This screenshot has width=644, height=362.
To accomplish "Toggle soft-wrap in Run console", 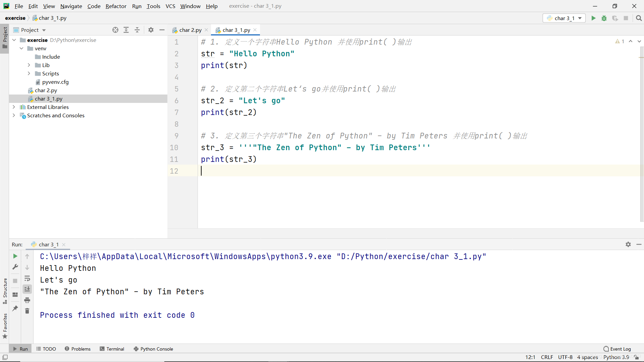I will [27, 278].
